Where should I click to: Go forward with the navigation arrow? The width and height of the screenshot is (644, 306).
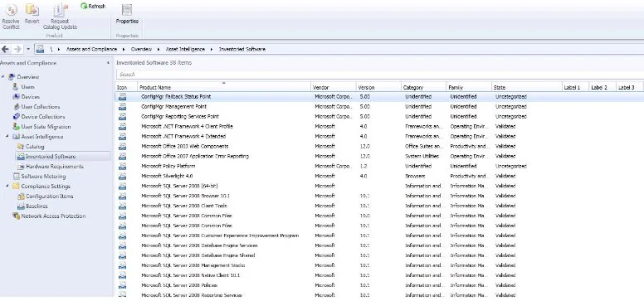(x=17, y=49)
